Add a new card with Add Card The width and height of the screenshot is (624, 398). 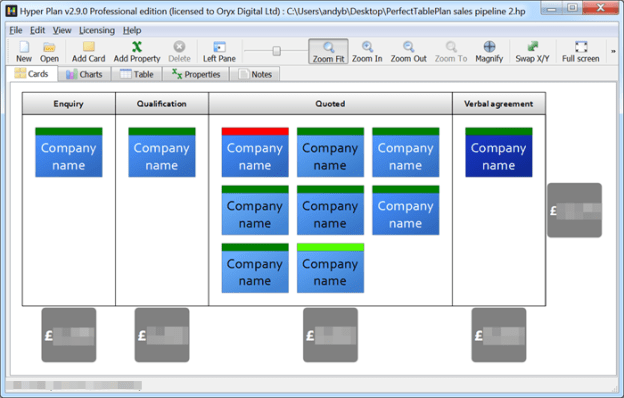88,52
